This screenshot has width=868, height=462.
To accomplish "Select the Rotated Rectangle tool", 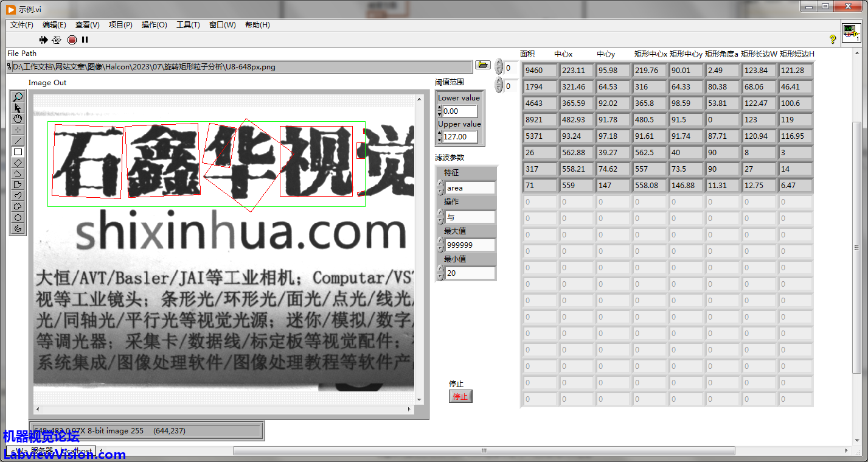I will coord(18,163).
